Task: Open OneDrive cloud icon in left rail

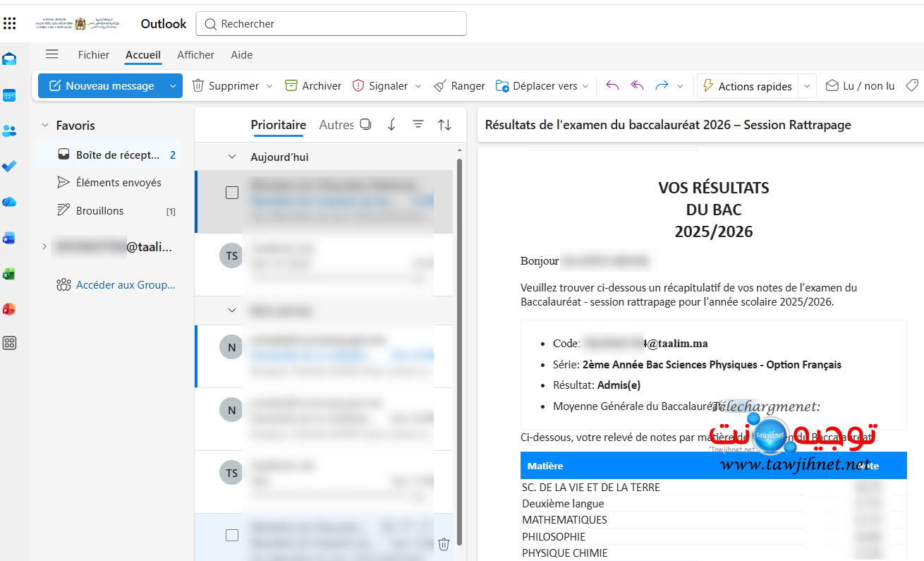Action: tap(9, 202)
